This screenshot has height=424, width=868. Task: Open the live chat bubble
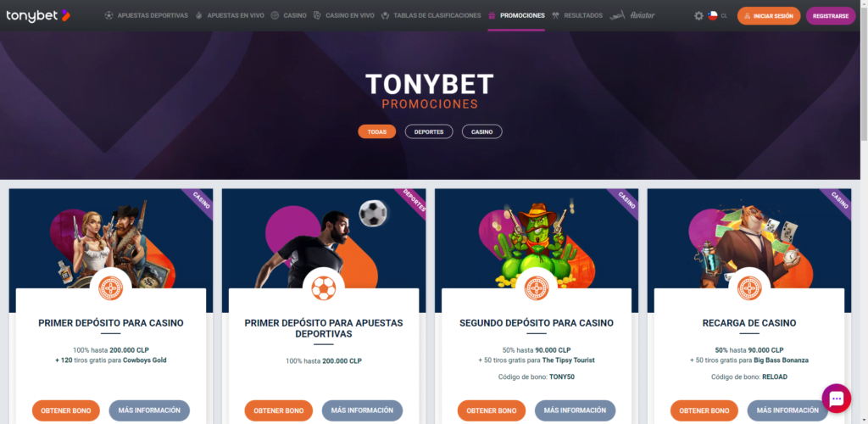[x=836, y=398]
